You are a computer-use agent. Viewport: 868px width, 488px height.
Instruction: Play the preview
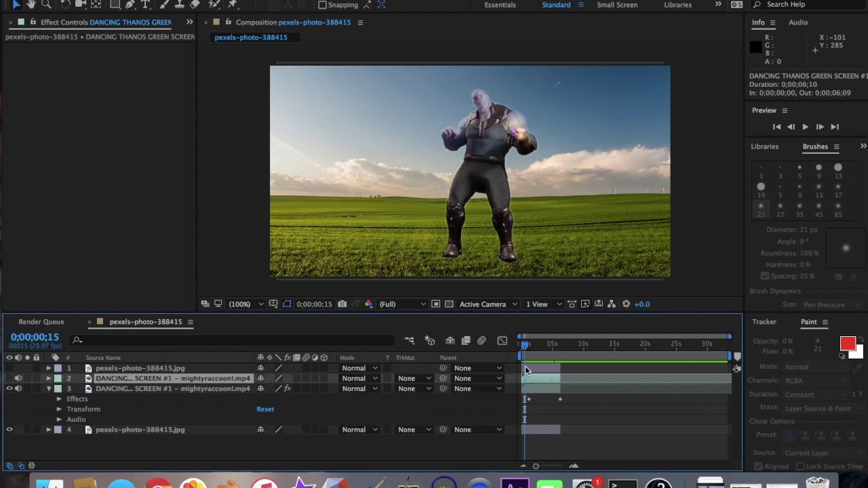(x=805, y=127)
